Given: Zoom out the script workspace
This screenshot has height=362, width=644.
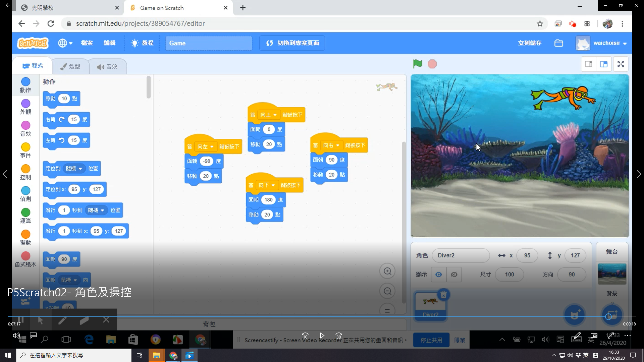Looking at the screenshot, I should pos(387,291).
